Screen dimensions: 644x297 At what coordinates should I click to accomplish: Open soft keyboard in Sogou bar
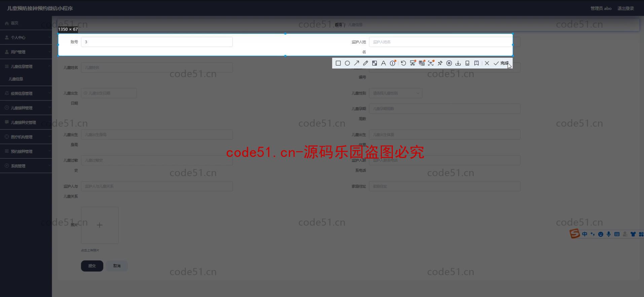(617, 234)
